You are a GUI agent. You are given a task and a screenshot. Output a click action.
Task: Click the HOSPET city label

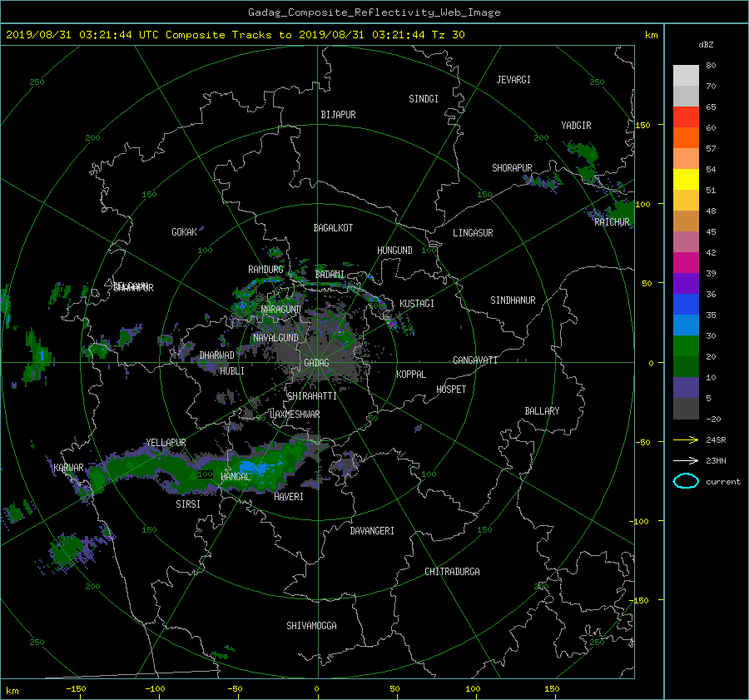click(451, 390)
